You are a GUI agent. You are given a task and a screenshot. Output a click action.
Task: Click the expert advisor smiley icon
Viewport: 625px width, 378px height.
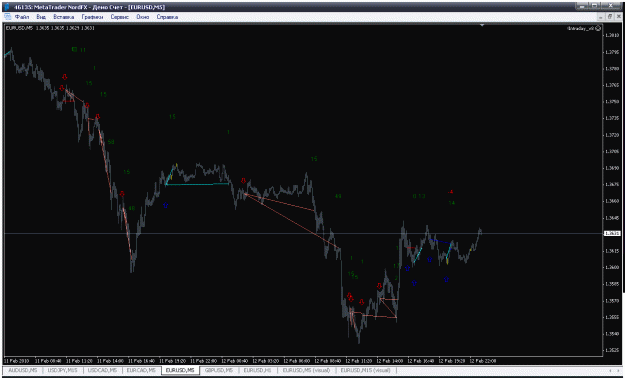pos(598,29)
